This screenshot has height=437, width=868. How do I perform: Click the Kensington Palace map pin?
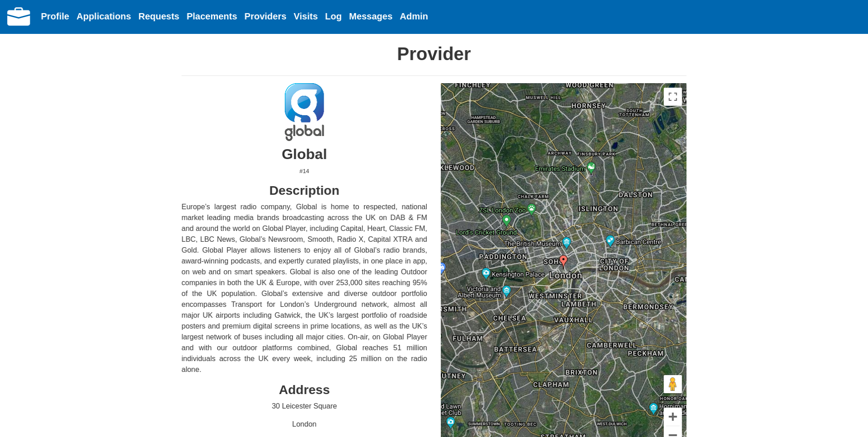(x=486, y=273)
